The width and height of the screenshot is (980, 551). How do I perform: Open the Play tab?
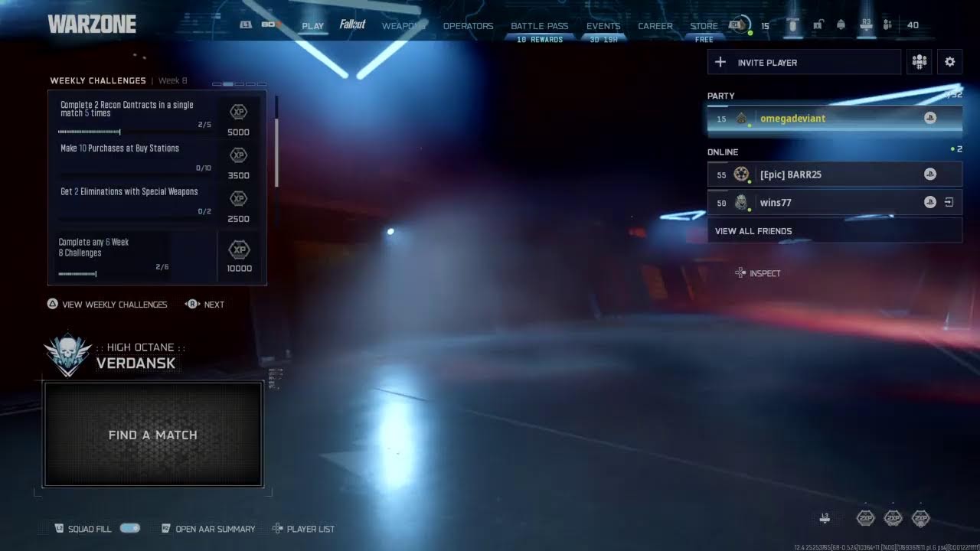pos(312,25)
